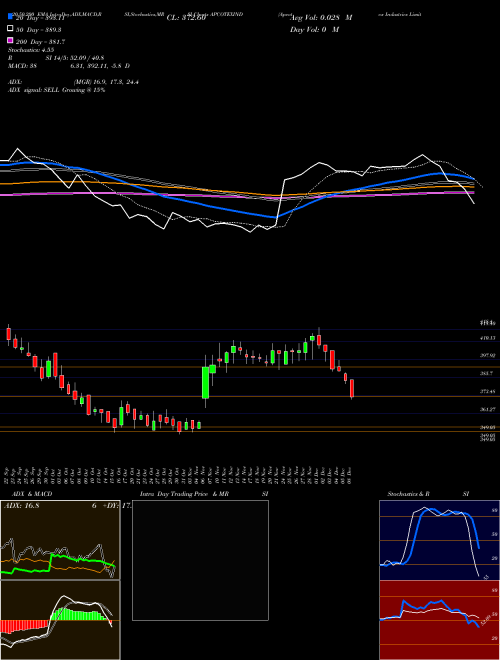Click the 383.7 price axis label
The width and height of the screenshot is (500, 660).
(x=487, y=373)
